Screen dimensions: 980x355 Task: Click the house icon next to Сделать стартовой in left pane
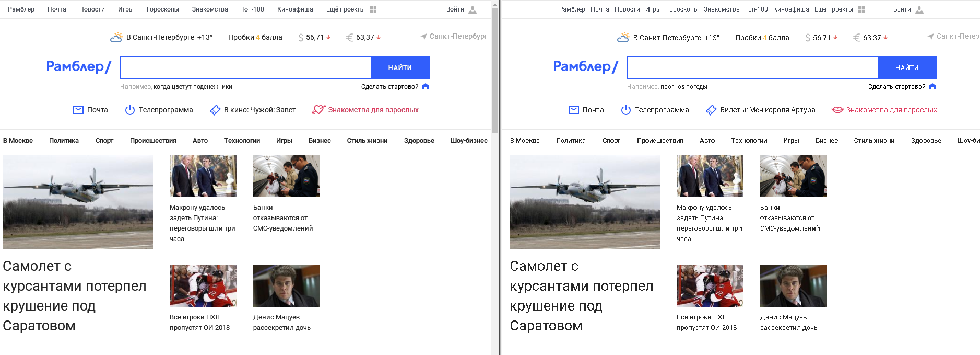click(x=426, y=87)
